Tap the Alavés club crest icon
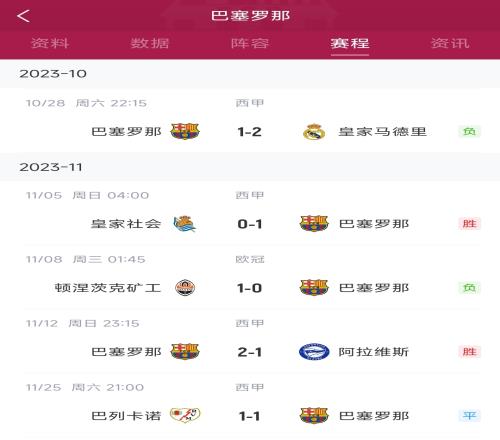500x440 pixels. [314, 352]
